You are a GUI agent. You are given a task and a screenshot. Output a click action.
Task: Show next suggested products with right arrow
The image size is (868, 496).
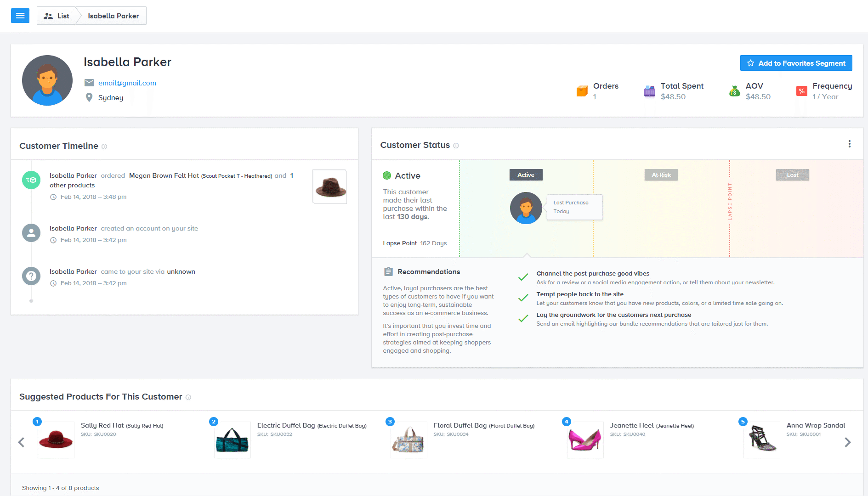(847, 442)
